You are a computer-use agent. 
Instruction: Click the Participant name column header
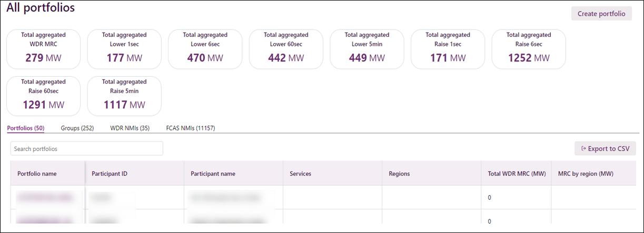coord(213,174)
